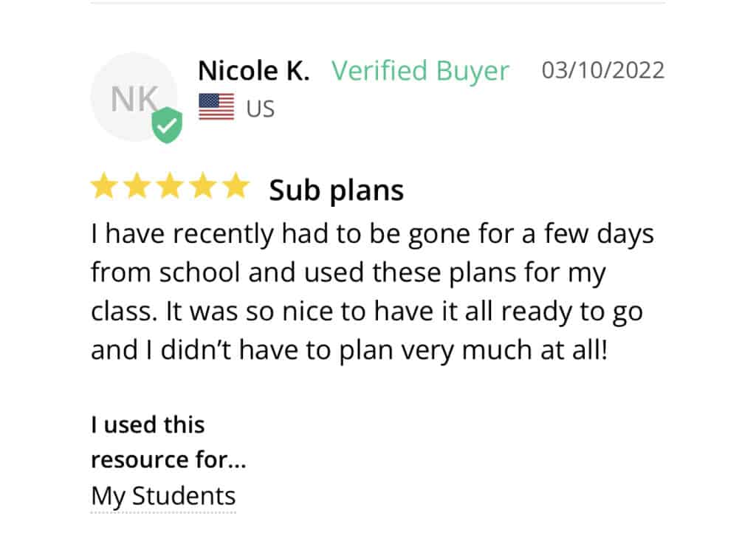Open the Sub plans review title

(x=336, y=191)
